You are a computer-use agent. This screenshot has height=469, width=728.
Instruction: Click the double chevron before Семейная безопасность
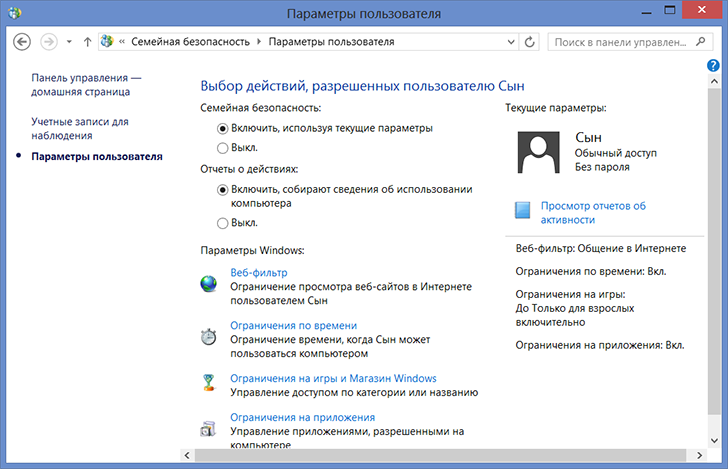pos(122,42)
